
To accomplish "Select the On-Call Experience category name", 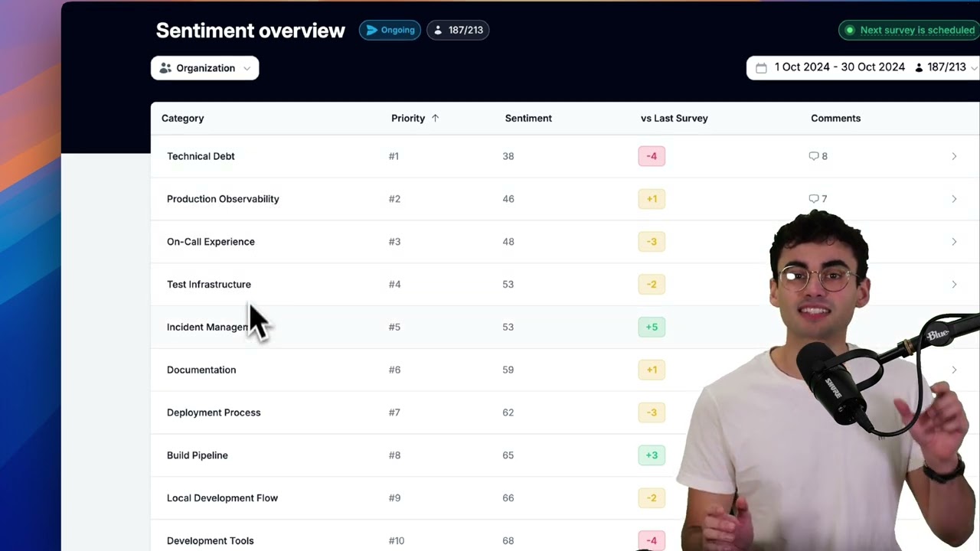I will (211, 242).
